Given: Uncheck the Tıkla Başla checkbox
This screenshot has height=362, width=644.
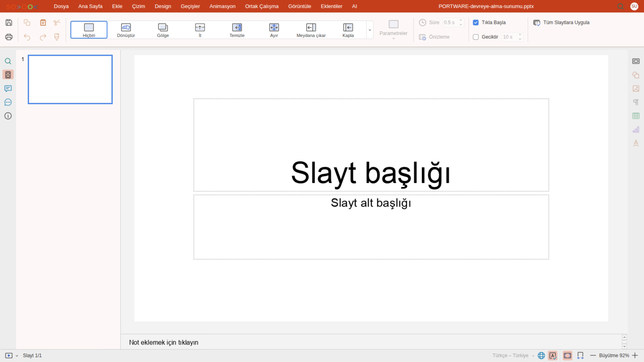Looking at the screenshot, I should [x=476, y=23].
